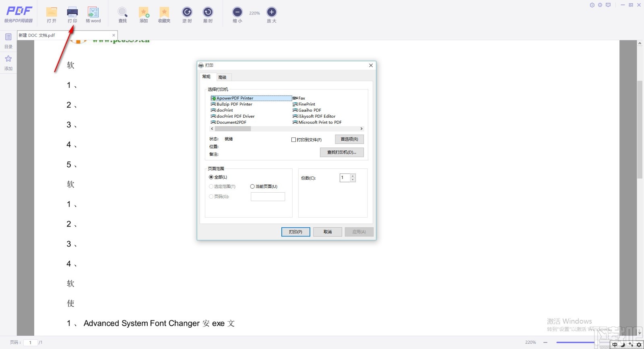Image resolution: width=644 pixels, height=349 pixels.
Task: Click the 首选项(R) button
Action: pos(349,139)
